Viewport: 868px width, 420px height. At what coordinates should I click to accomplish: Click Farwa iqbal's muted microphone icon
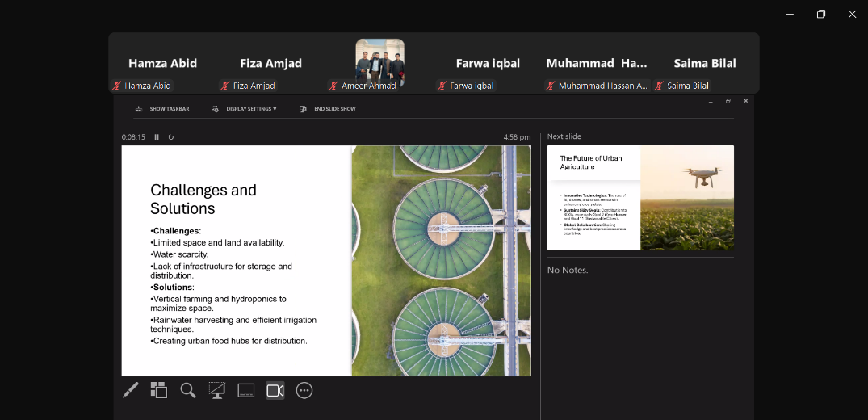point(442,86)
